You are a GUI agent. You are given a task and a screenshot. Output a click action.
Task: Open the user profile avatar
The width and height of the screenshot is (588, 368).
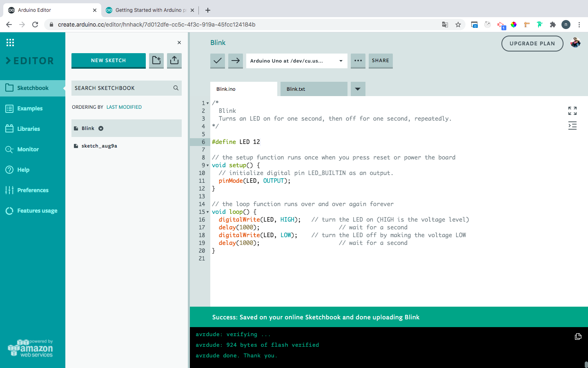coord(575,43)
